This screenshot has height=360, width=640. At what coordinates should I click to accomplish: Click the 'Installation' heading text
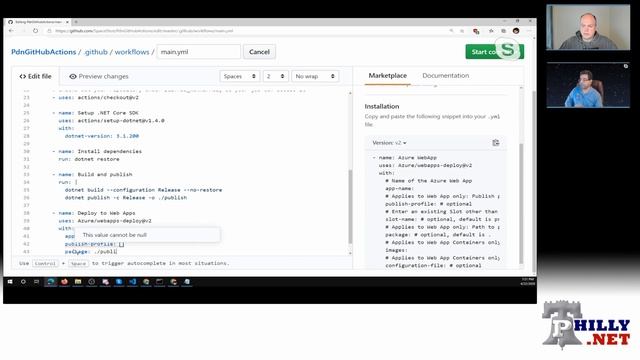[382, 107]
